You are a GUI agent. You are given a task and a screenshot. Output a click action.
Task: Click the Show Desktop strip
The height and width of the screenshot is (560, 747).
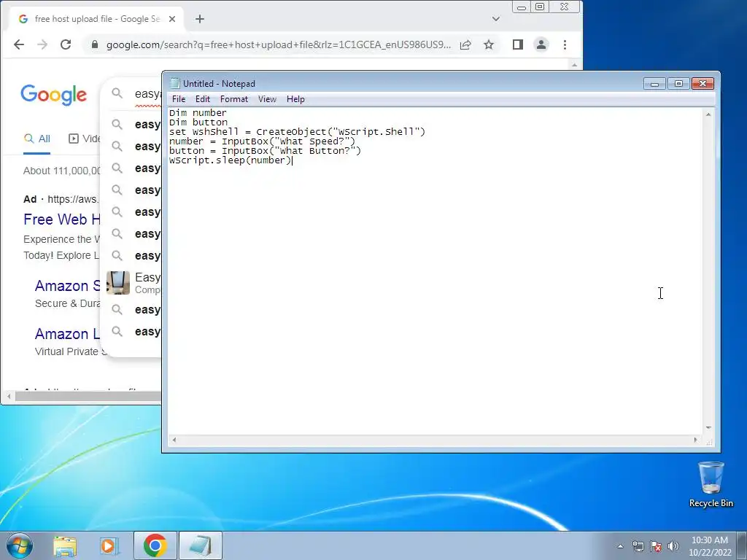tap(742, 545)
